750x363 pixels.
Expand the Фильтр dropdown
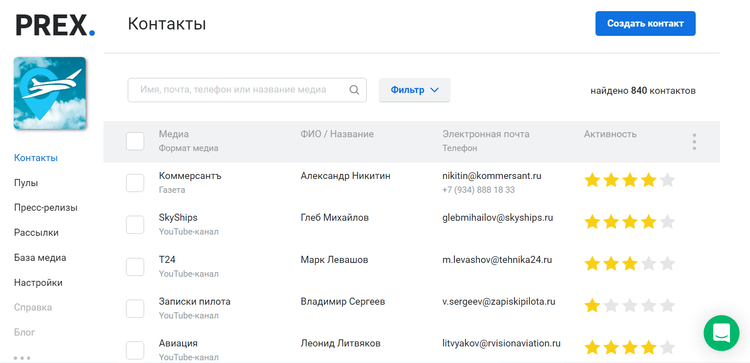pyautogui.click(x=414, y=90)
